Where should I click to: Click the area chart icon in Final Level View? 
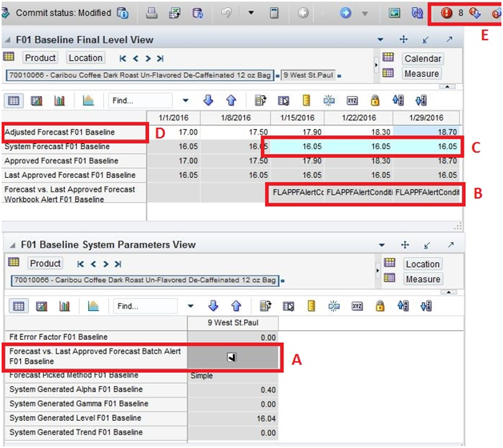(x=88, y=101)
